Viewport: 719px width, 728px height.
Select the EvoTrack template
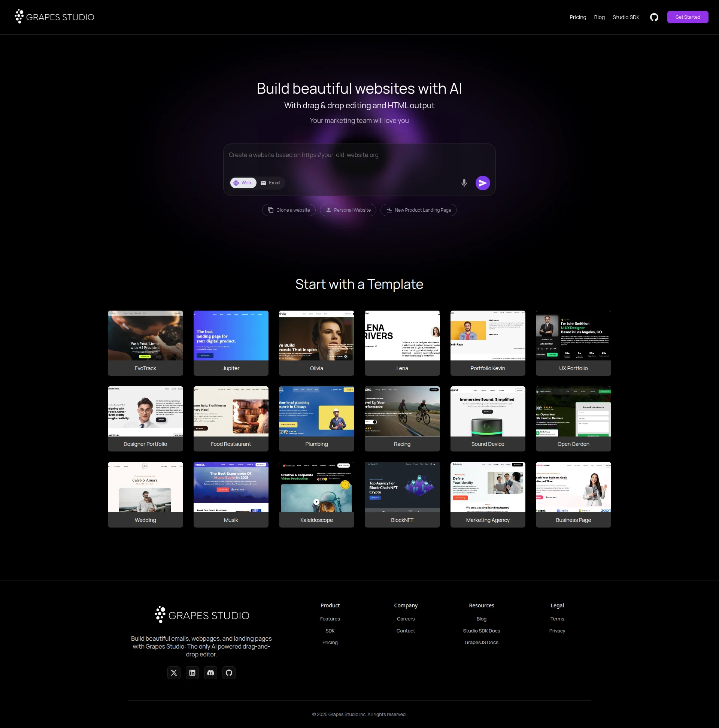145,343
